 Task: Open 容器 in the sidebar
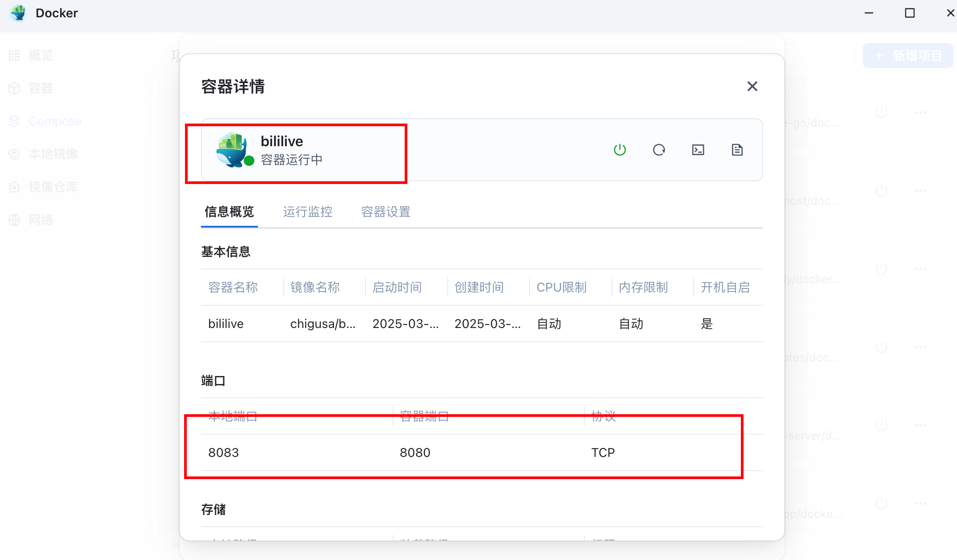click(40, 88)
